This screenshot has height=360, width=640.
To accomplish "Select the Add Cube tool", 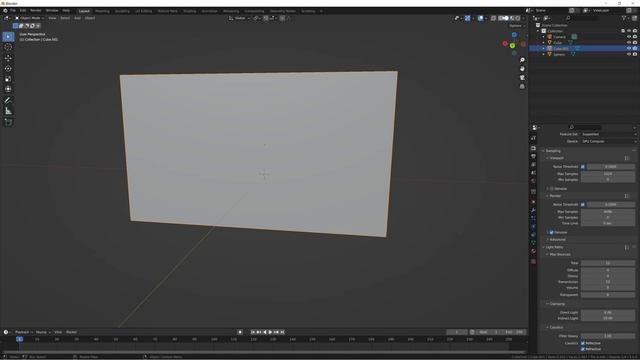I will pyautogui.click(x=8, y=122).
